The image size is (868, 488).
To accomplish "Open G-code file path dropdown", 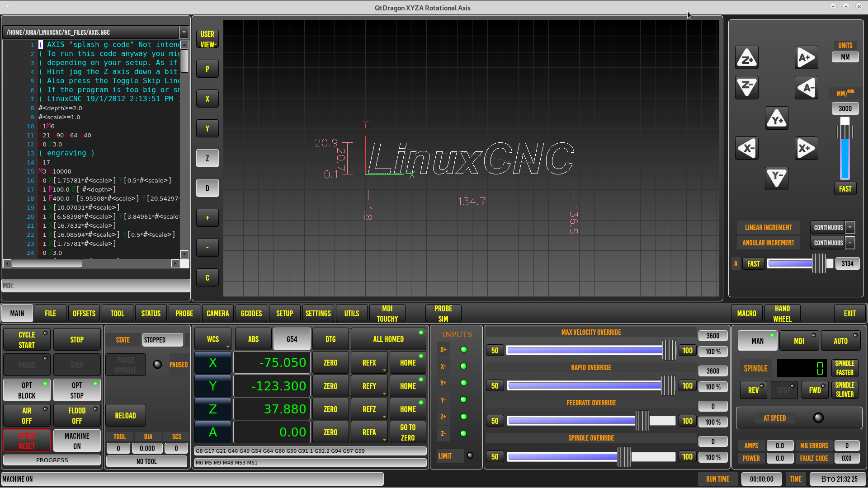I will 184,33.
